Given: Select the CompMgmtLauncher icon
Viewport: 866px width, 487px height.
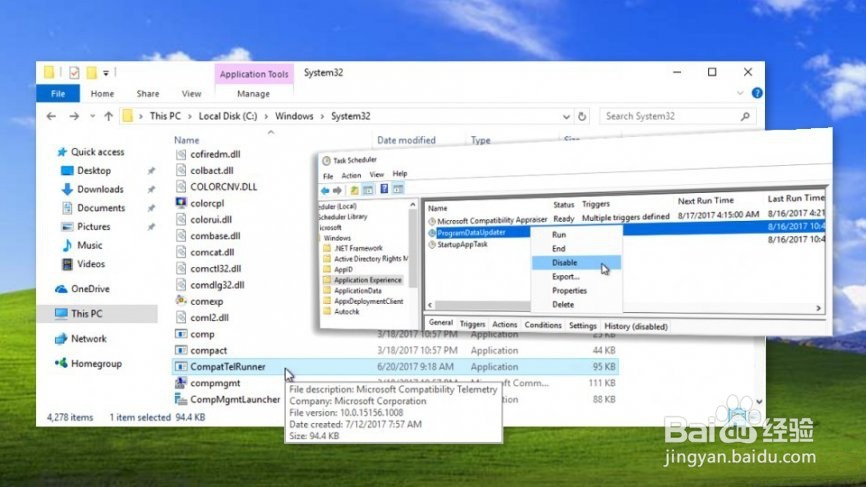Looking at the screenshot, I should point(181,399).
